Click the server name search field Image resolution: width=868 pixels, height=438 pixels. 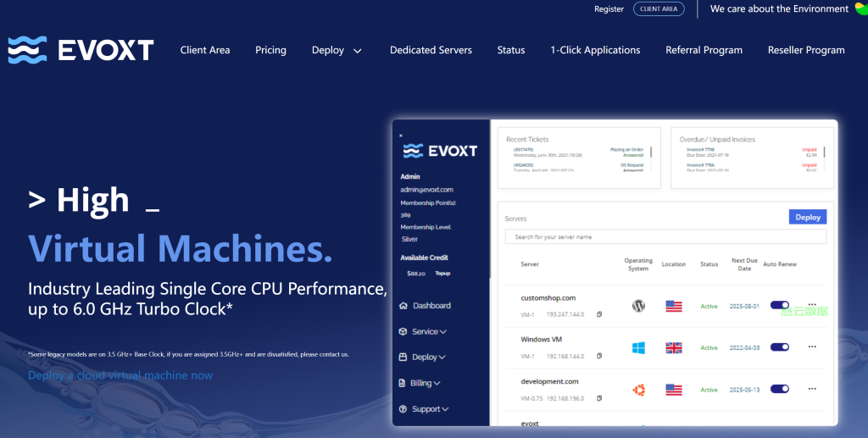[x=665, y=237]
